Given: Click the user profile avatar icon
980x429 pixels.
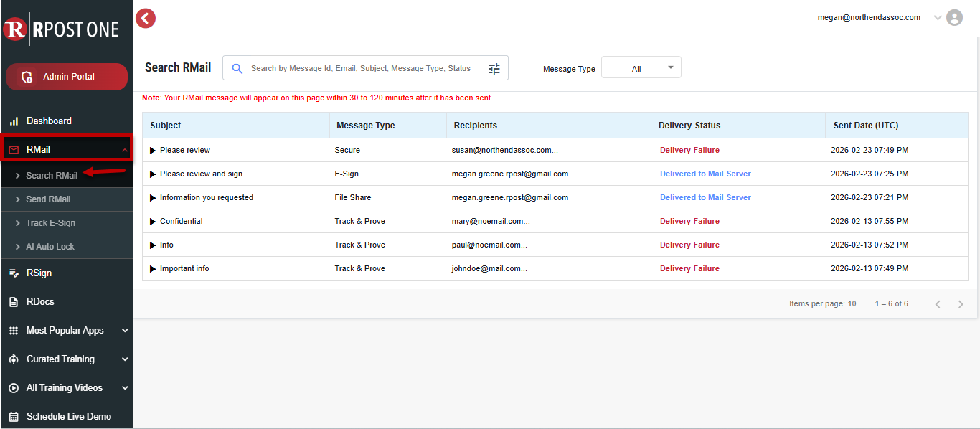Looking at the screenshot, I should pos(954,18).
